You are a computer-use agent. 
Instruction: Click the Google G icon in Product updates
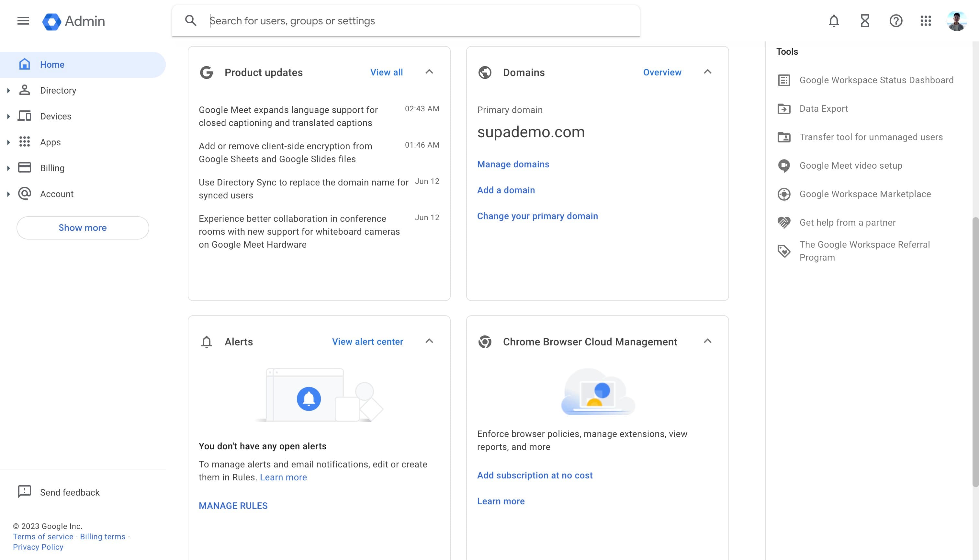[x=207, y=72]
